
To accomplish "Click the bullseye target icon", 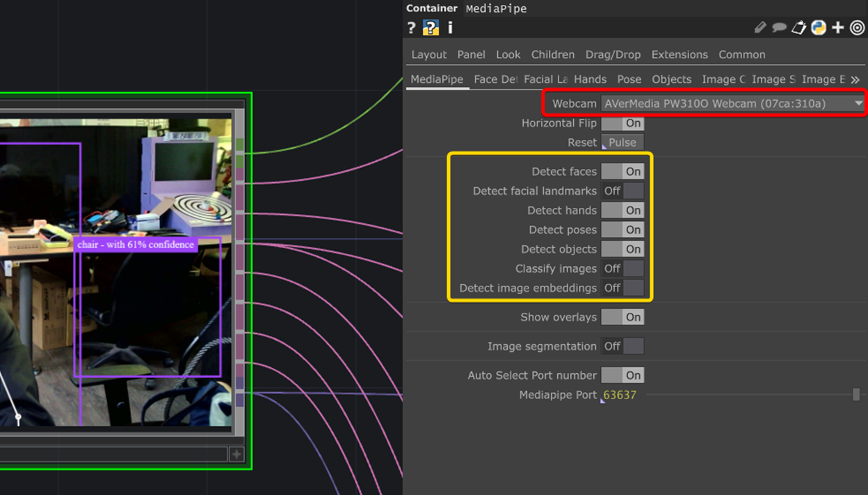I will tap(858, 28).
